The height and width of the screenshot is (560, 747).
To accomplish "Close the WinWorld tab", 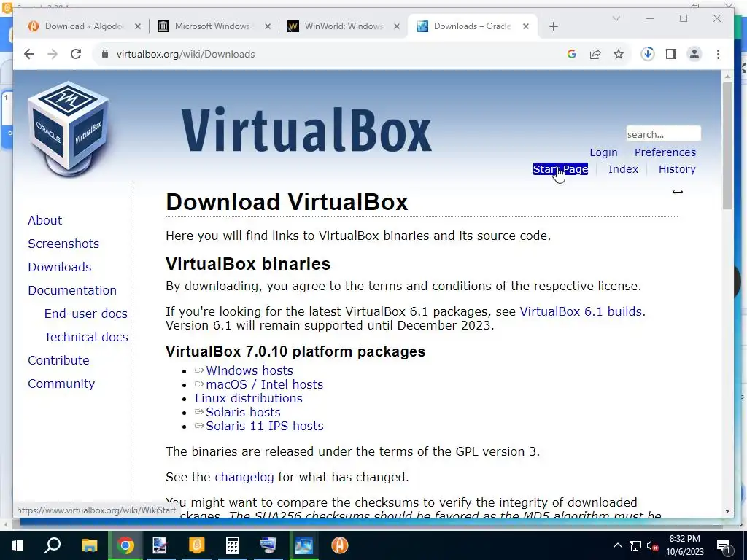I will pos(396,26).
